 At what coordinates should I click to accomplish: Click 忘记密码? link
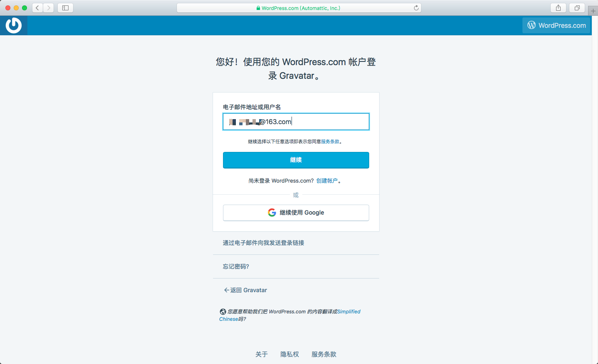pos(236,266)
